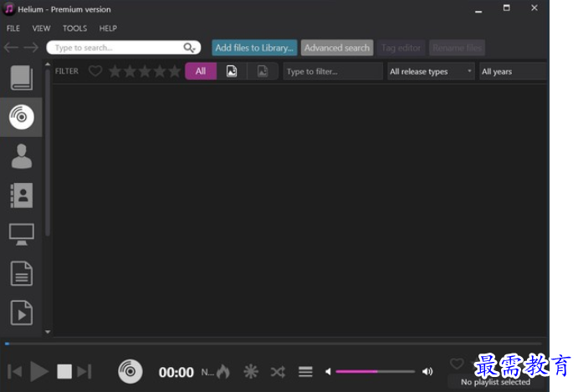Set filter rating to four stars
The image size is (578, 392).
160,71
